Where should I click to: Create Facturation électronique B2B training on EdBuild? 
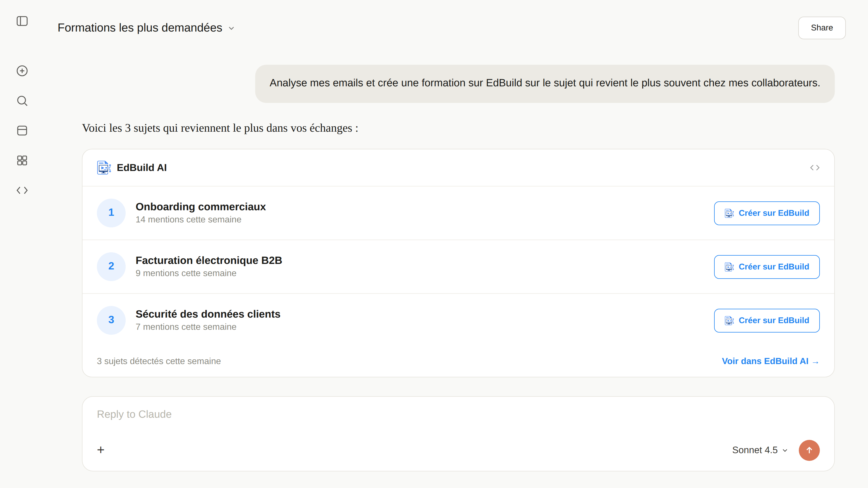(767, 267)
